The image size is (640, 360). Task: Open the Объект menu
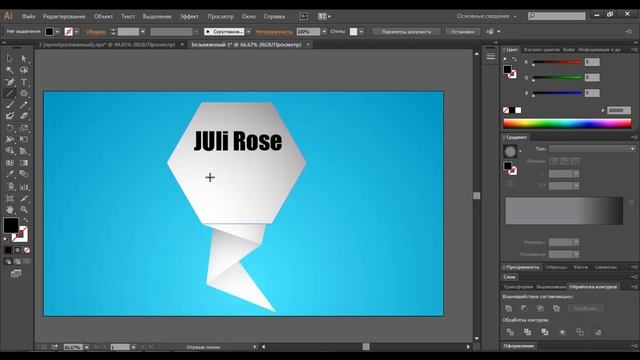[x=103, y=16]
